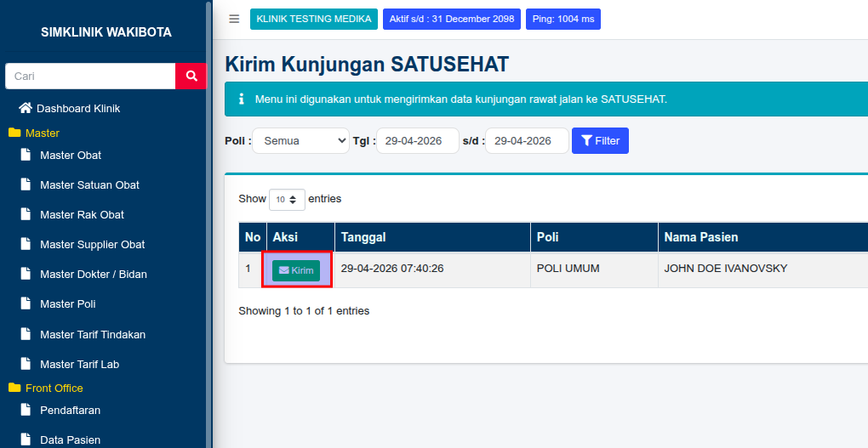Toggle sidebar with hamburger menu icon

coord(234,20)
